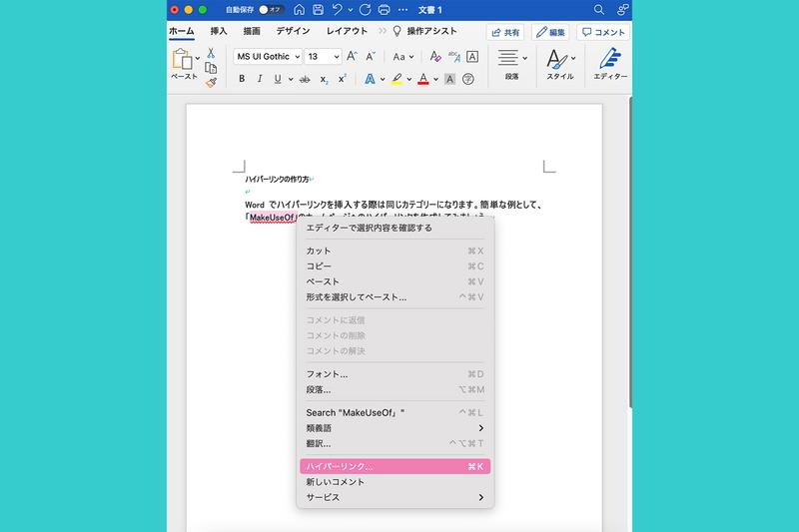Switch to the ホーム tab
This screenshot has height=532, width=799.
pyautogui.click(x=182, y=31)
